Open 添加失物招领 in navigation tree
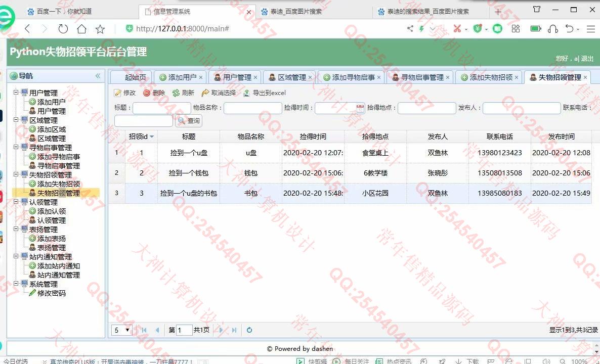Viewport: 600px width, 364px height. click(x=59, y=184)
